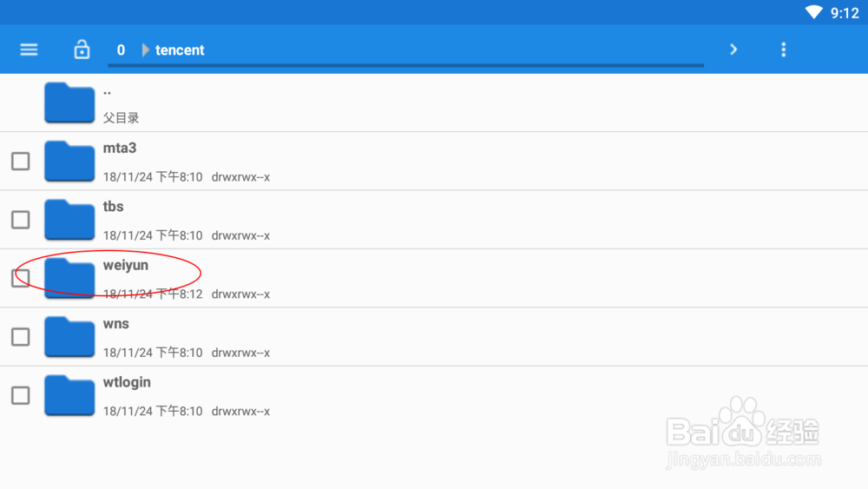Check the wtlogin folder checkbox

coord(21,395)
